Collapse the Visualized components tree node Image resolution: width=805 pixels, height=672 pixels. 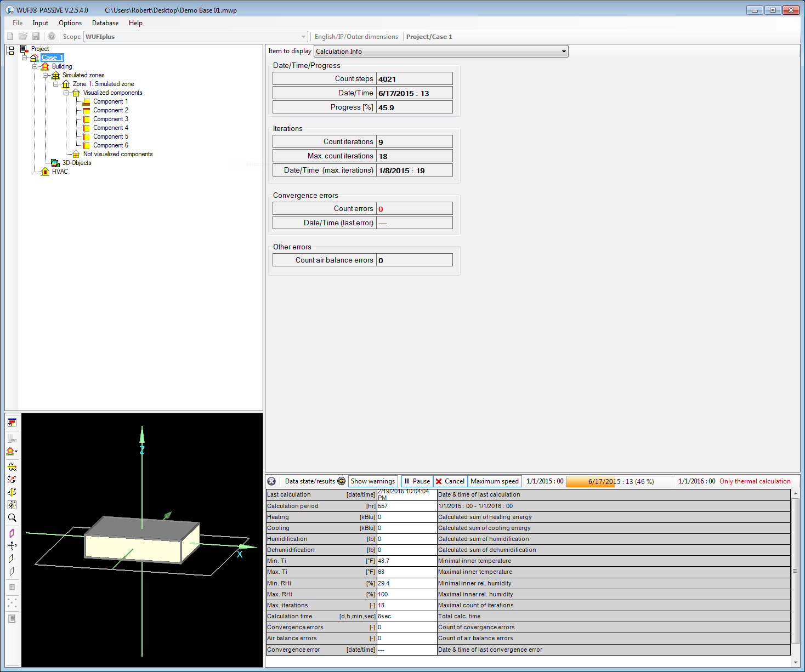pyautogui.click(x=66, y=93)
